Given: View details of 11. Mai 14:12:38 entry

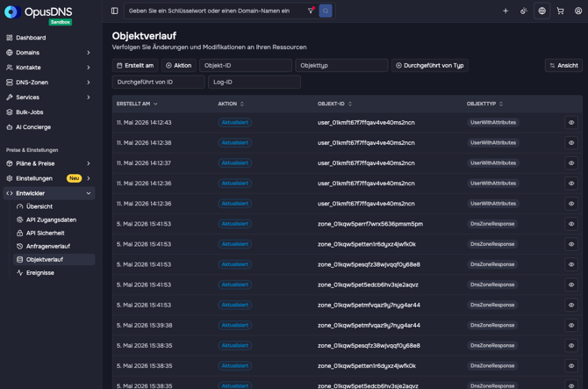Looking at the screenshot, I should point(571,143).
